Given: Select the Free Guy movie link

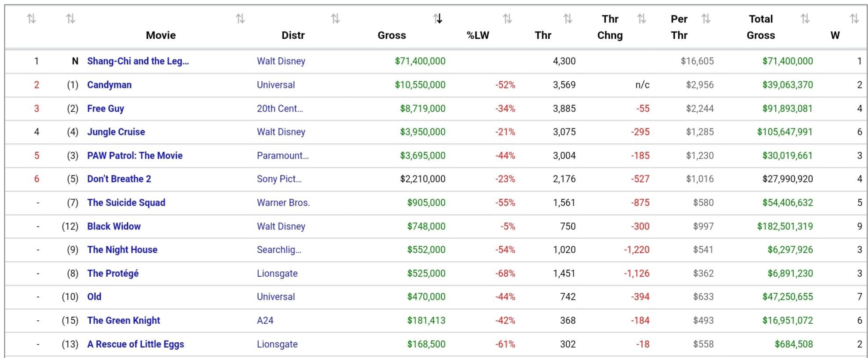Looking at the screenshot, I should (106, 109).
